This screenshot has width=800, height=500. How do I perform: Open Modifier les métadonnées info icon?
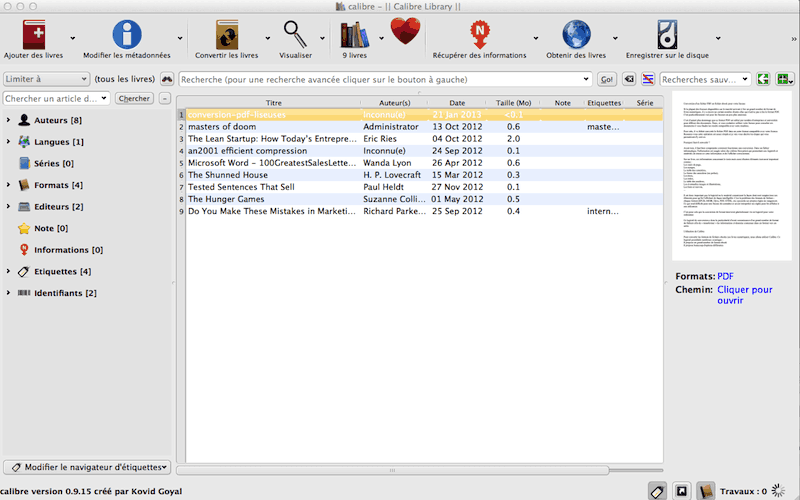pyautogui.click(x=127, y=34)
